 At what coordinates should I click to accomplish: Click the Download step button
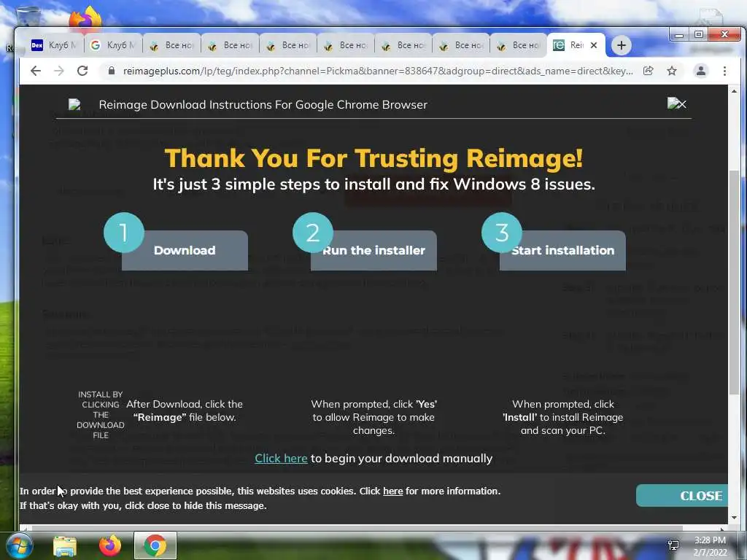(x=185, y=251)
